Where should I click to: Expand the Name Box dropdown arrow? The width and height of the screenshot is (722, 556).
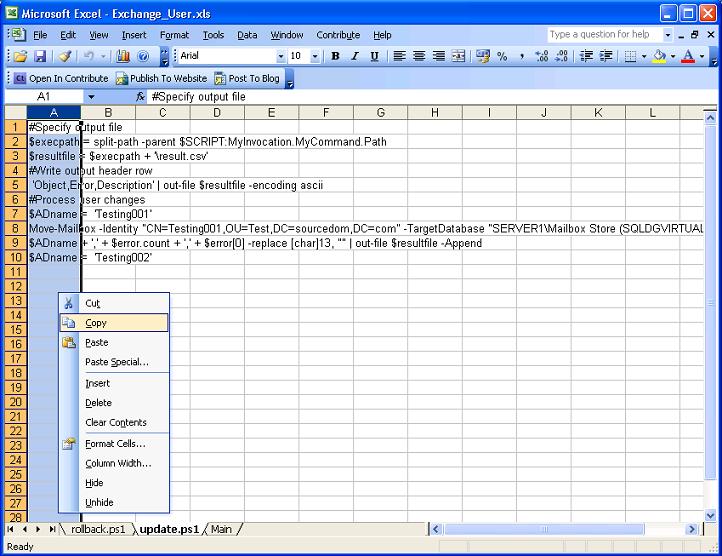click(x=91, y=97)
